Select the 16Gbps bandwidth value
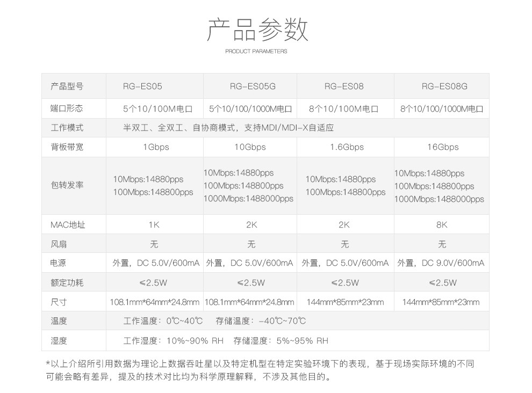The image size is (532, 393). pos(441,147)
